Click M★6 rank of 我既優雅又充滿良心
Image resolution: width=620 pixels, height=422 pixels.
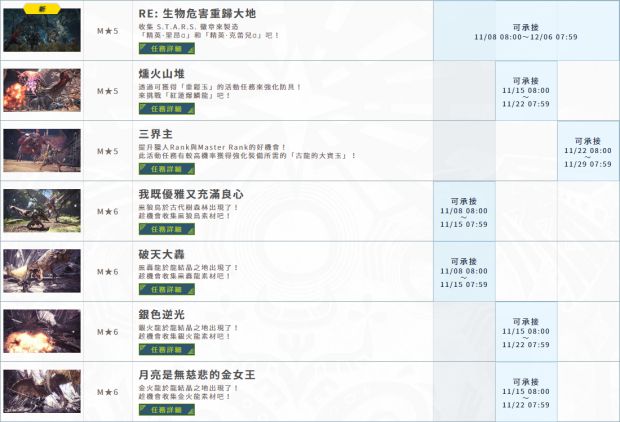point(108,212)
